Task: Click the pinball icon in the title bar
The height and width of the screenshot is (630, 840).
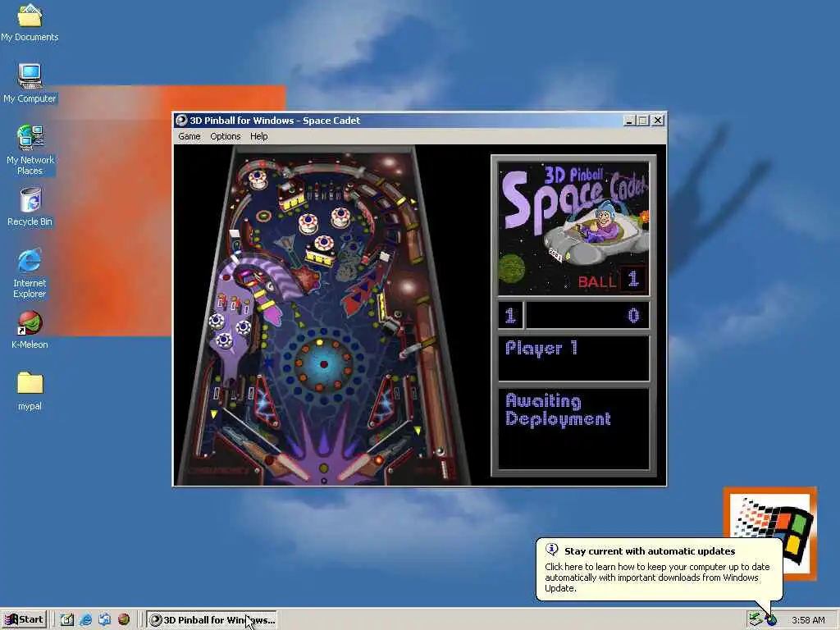Action: [x=181, y=121]
